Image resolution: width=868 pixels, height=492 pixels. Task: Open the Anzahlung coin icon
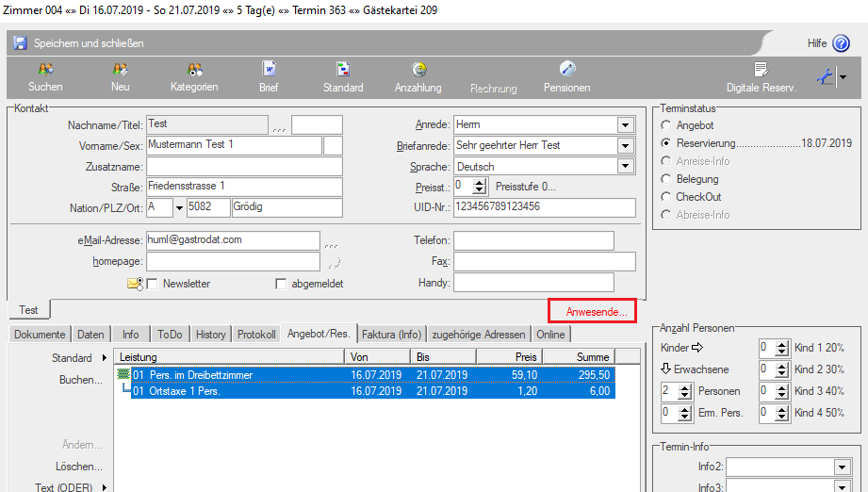(x=418, y=69)
